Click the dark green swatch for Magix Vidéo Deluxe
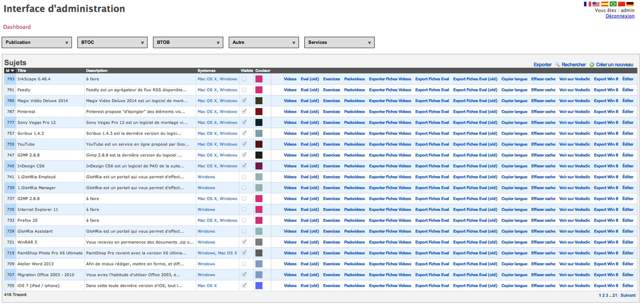Screen dimensions: 644x307 pyautogui.click(x=259, y=101)
